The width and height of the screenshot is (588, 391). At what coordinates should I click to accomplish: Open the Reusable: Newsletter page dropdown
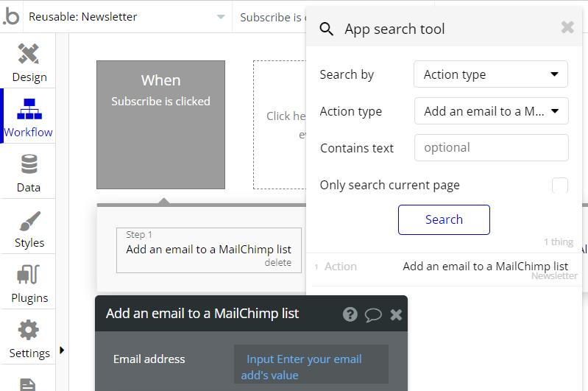[x=127, y=17]
